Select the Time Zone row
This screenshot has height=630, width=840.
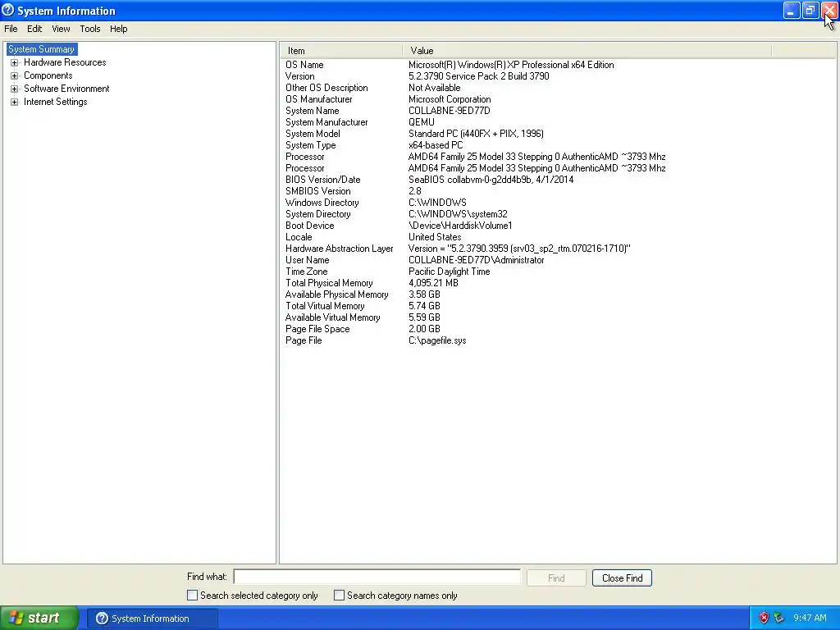pos(558,272)
